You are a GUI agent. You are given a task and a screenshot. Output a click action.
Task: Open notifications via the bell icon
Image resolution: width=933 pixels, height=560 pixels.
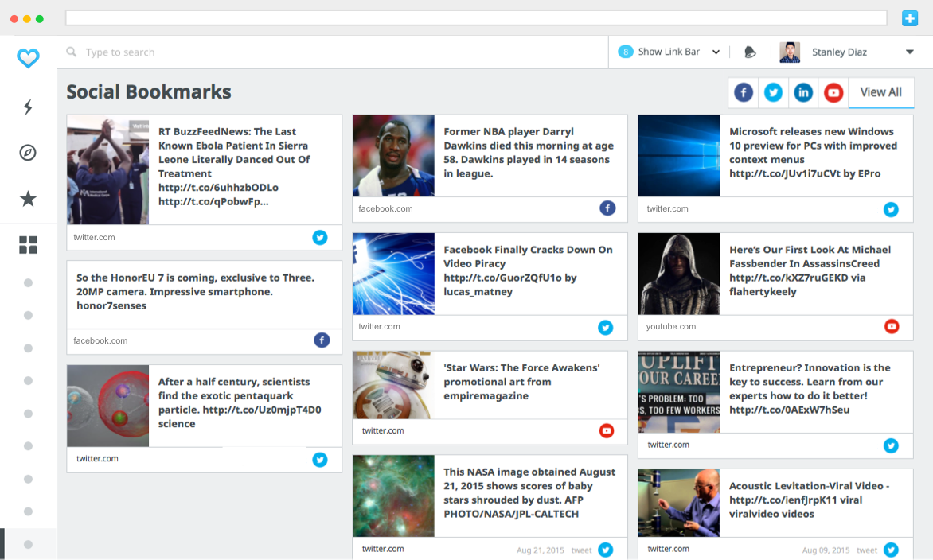(749, 51)
